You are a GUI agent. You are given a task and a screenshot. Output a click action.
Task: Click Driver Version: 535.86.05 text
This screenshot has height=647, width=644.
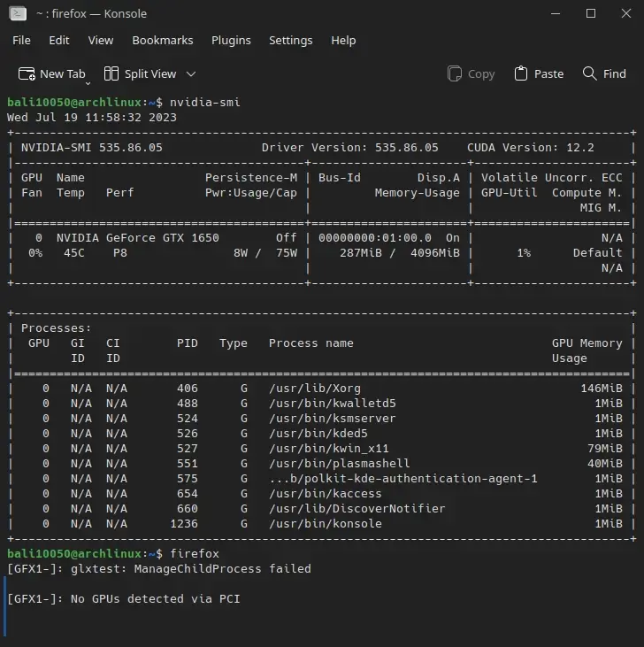350,148
